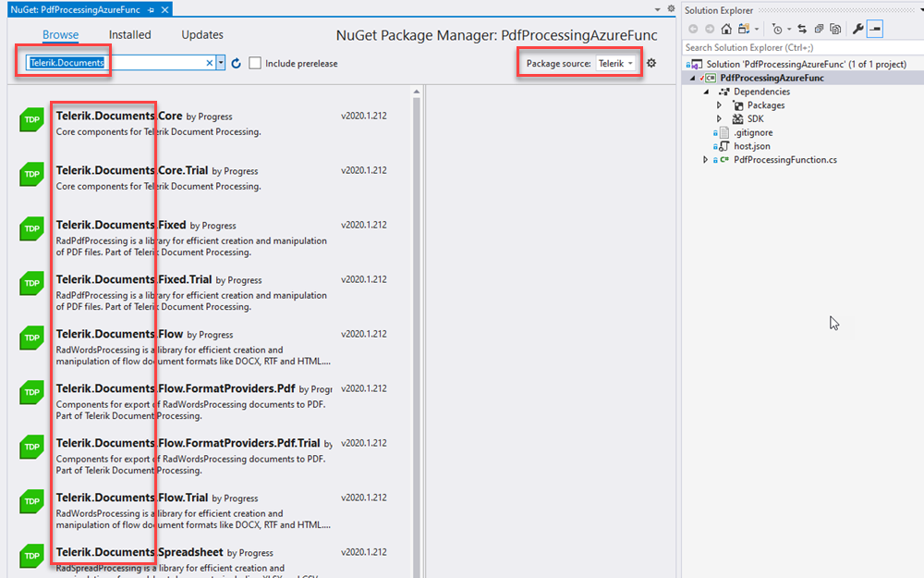Select the Solution 'PdfProcessingAzureFunc' root node
Screen dimensions: 924x578
[806, 64]
